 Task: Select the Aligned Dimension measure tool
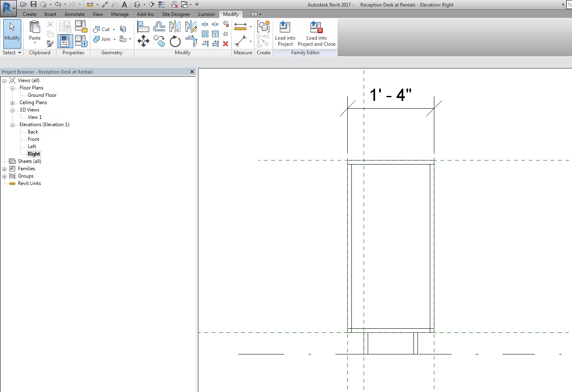(241, 41)
